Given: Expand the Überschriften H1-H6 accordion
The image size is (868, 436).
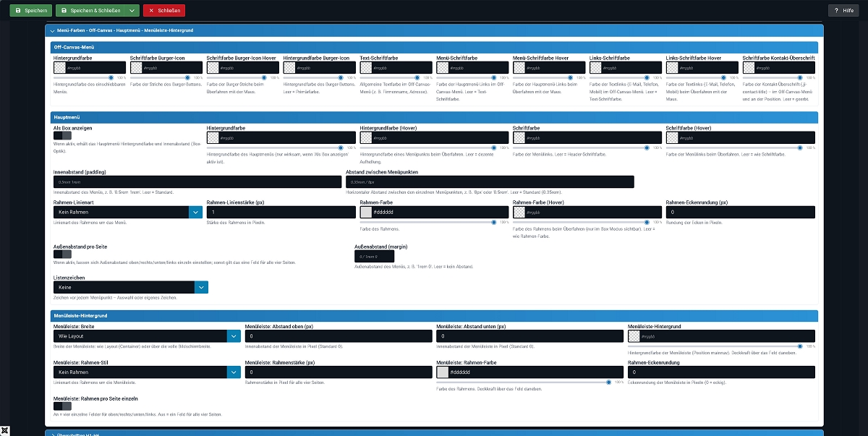Looking at the screenshot, I should point(434,433).
